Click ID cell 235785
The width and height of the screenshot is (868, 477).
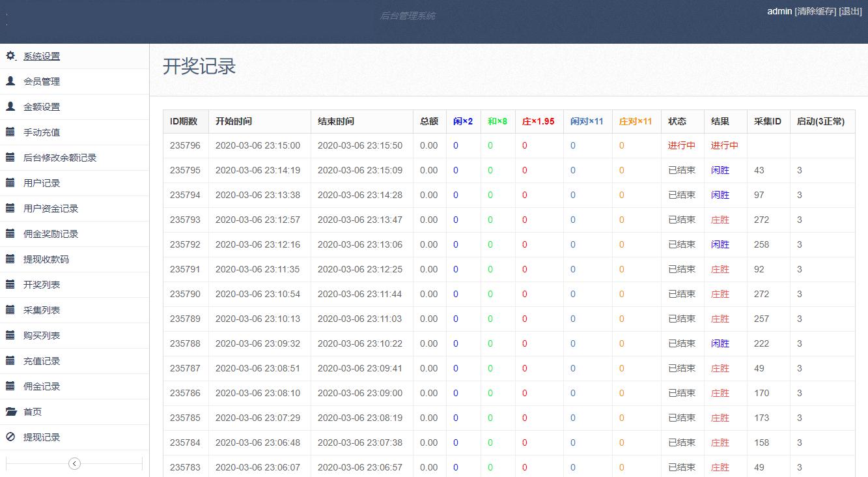[186, 418]
